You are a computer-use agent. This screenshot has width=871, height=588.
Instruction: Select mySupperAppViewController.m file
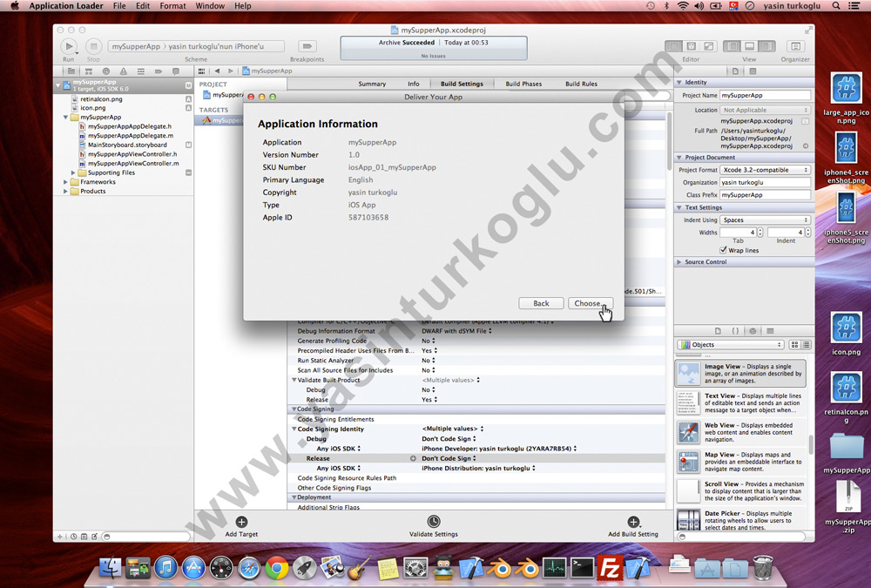[x=133, y=164]
